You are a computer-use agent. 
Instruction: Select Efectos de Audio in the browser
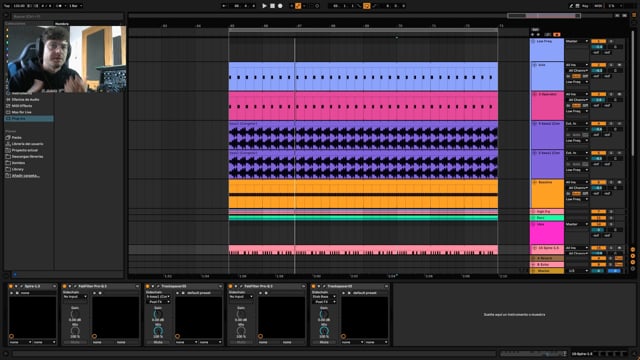[x=25, y=100]
